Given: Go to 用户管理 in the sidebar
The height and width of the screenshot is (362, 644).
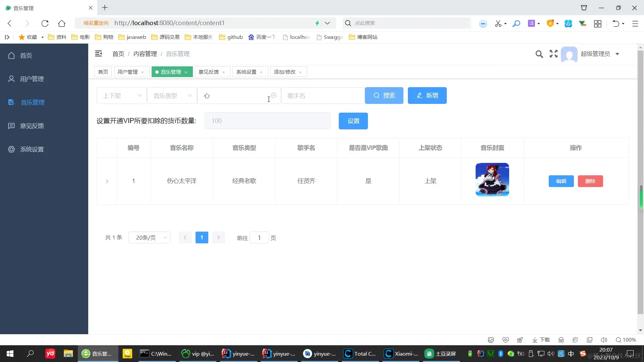Looking at the screenshot, I should tap(32, 79).
